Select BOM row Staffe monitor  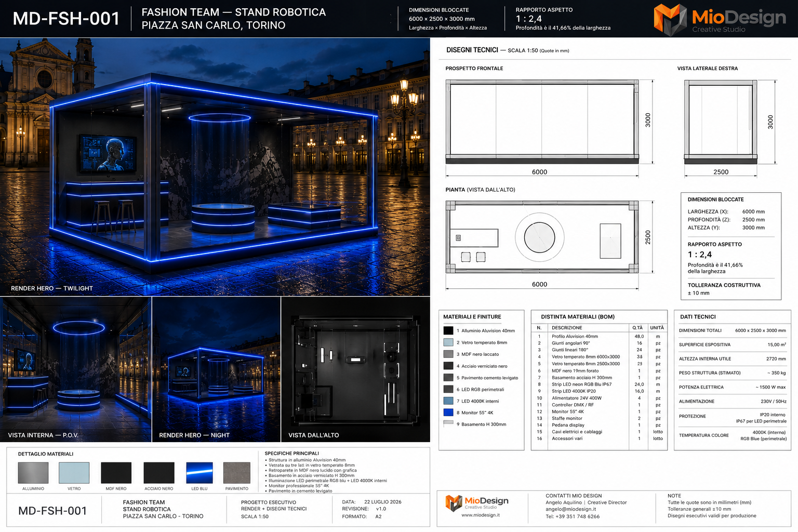point(599,418)
